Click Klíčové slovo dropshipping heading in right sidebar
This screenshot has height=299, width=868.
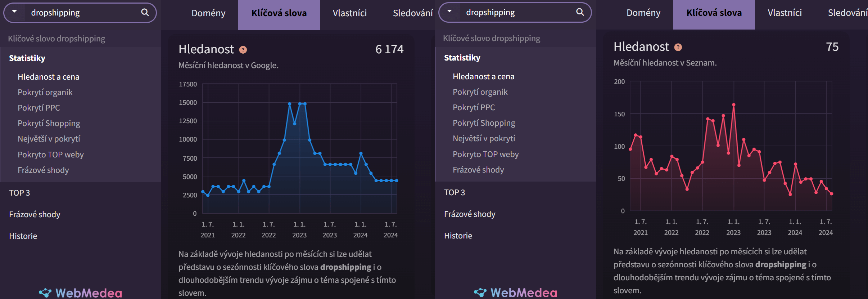coord(492,38)
